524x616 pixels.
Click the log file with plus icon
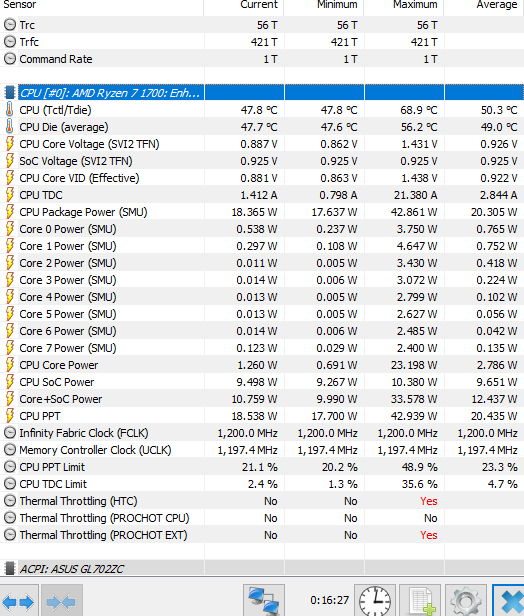coord(420,601)
